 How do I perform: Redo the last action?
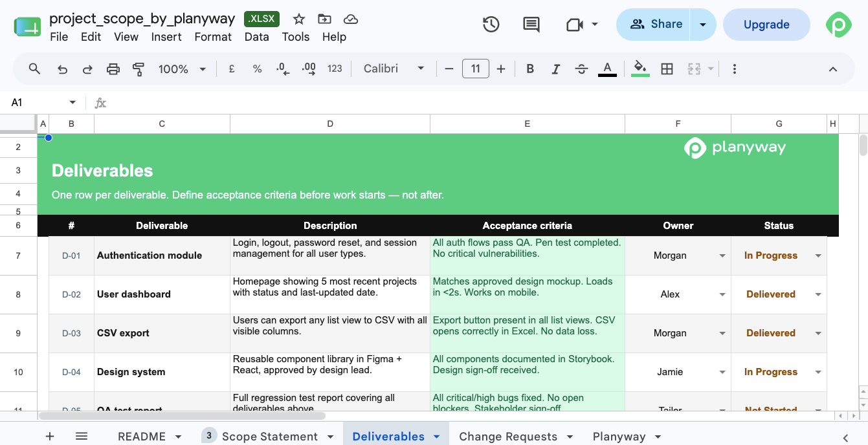87,69
